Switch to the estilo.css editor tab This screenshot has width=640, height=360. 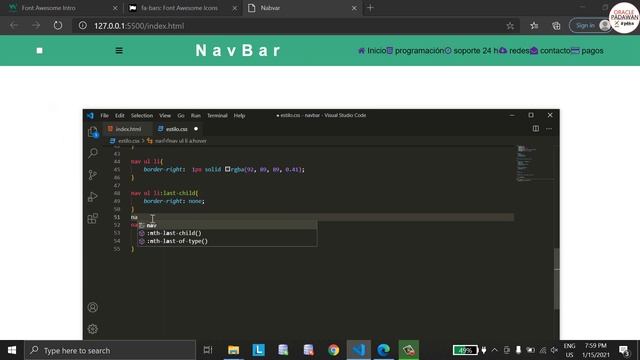178,129
